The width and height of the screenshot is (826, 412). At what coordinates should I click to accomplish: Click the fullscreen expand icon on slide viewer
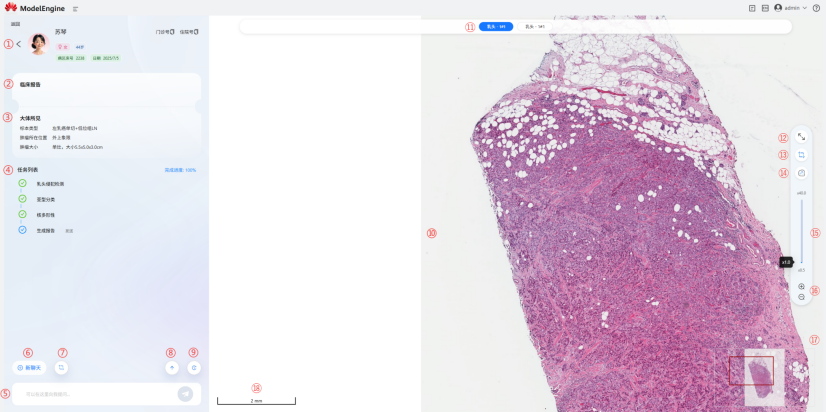pos(802,137)
